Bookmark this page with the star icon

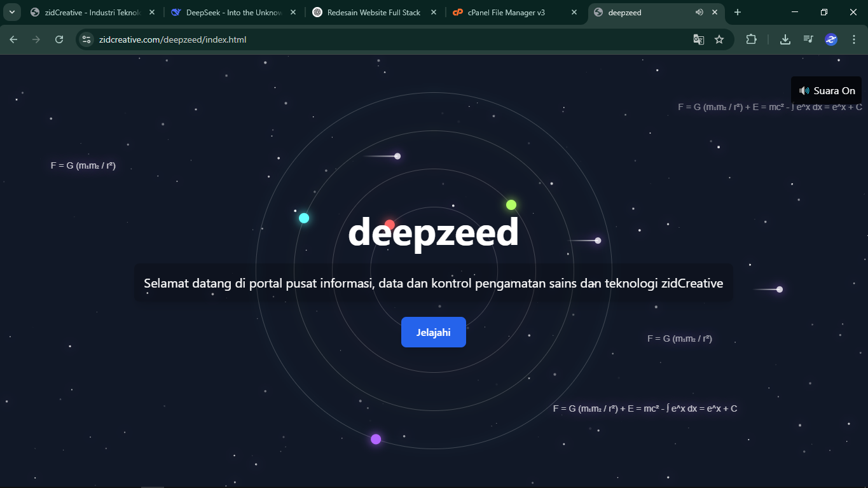[719, 39]
